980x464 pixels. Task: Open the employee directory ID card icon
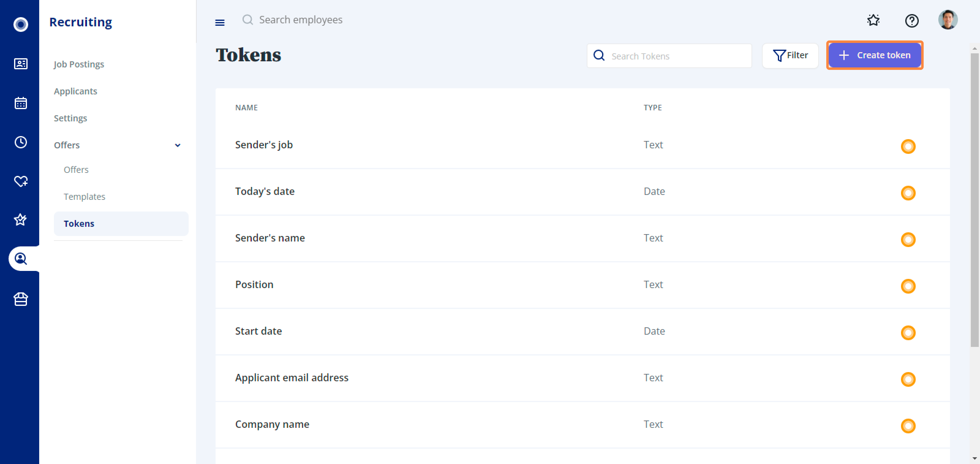pos(21,63)
